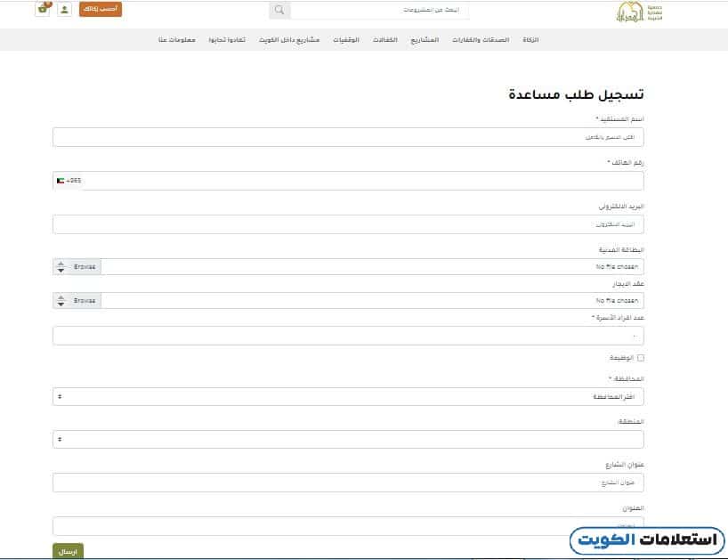The height and width of the screenshot is (560, 728).
Task: Focus the اسم المستفيد name field
Action: tap(348, 137)
